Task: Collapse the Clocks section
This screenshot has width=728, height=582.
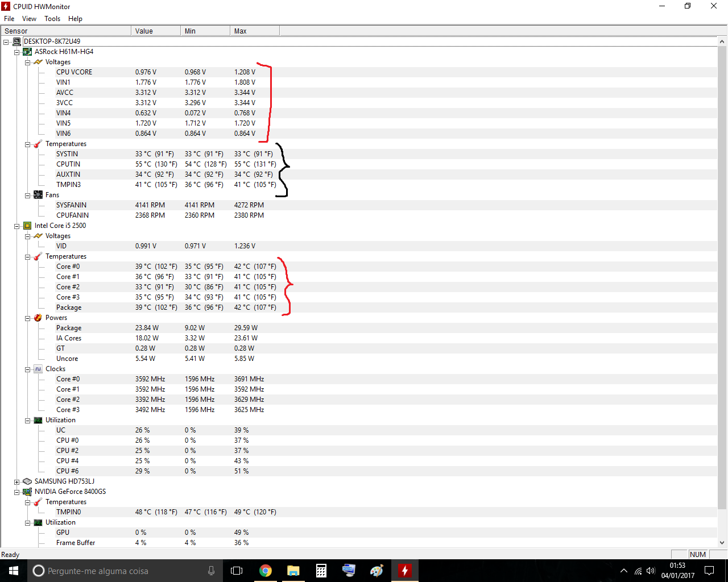Action: (27, 369)
